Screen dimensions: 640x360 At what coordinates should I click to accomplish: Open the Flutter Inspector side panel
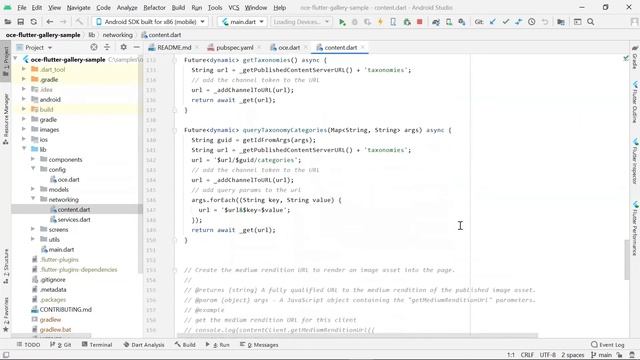[x=635, y=161]
